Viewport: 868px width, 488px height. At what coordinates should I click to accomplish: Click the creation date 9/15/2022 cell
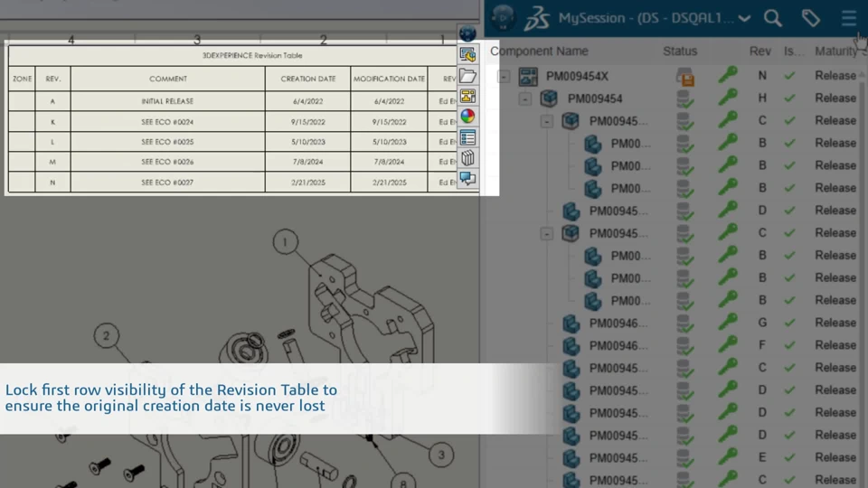pos(307,122)
